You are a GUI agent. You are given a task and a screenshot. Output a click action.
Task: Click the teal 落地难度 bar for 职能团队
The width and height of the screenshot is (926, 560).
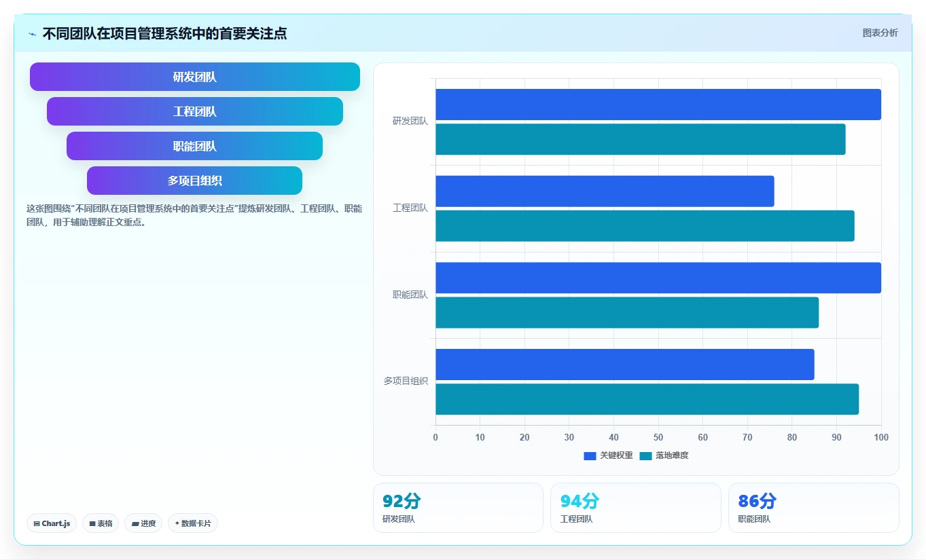tap(627, 312)
